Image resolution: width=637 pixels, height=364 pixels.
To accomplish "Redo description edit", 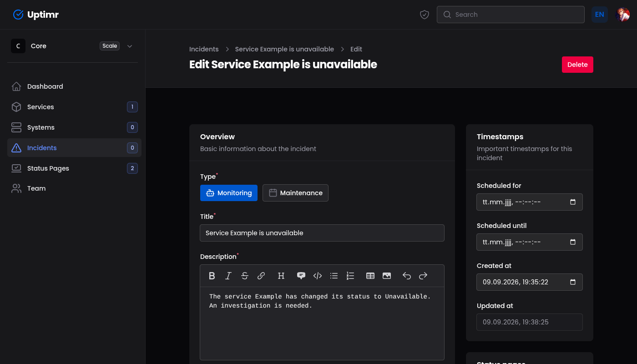I will click(423, 276).
